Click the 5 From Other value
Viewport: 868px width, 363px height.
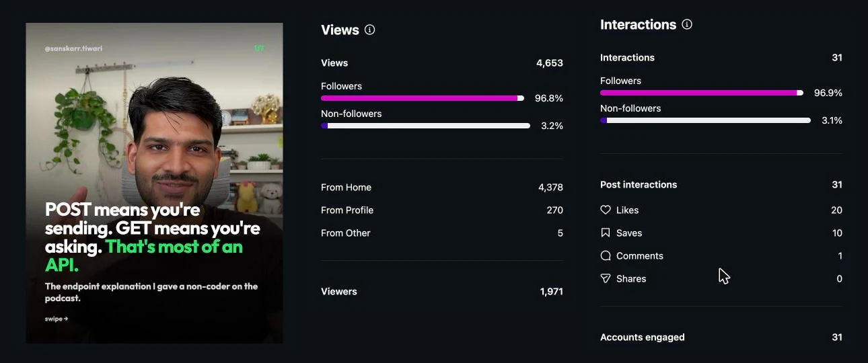click(x=560, y=233)
